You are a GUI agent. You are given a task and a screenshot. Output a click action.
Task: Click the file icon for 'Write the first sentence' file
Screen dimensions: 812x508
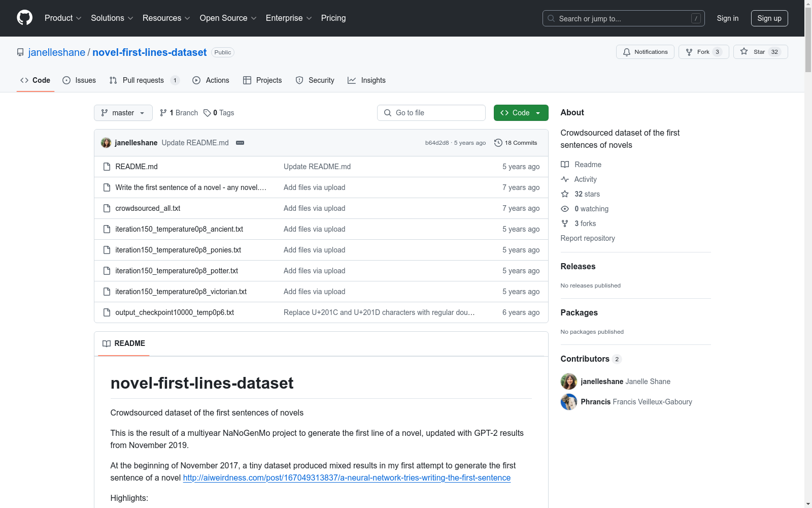click(107, 187)
